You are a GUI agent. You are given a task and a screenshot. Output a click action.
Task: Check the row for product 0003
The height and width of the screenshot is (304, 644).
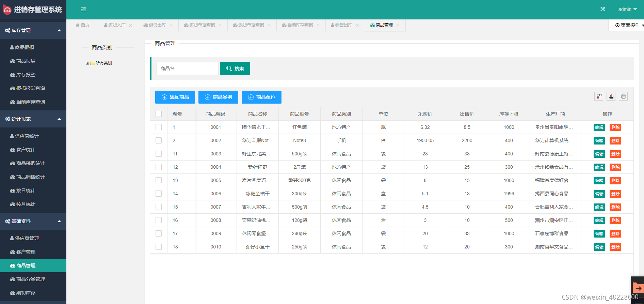coord(159,154)
